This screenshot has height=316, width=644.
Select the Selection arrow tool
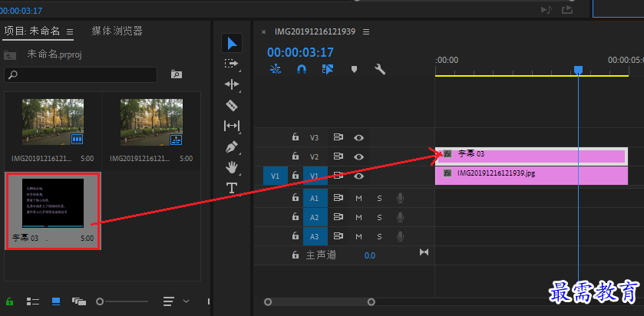click(x=232, y=43)
